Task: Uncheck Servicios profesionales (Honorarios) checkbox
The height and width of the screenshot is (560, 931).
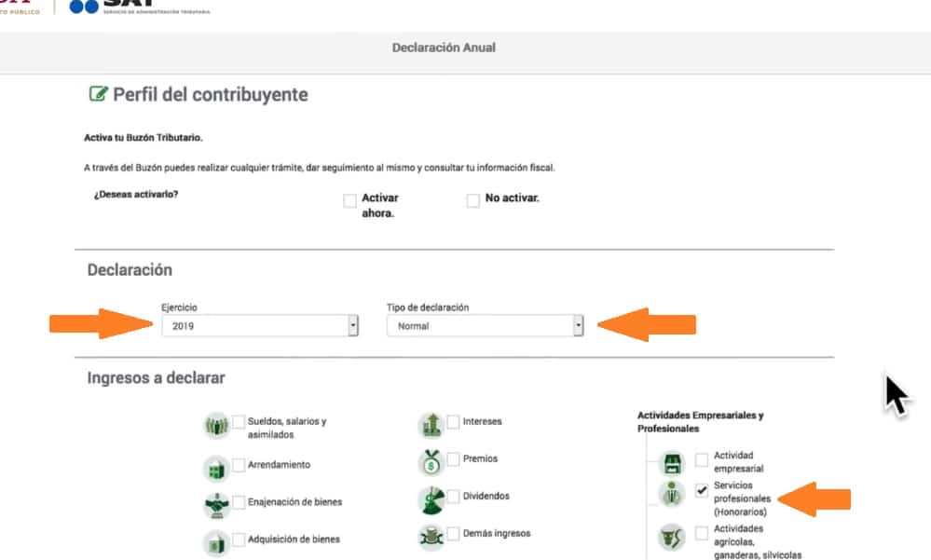Action: pyautogui.click(x=702, y=492)
